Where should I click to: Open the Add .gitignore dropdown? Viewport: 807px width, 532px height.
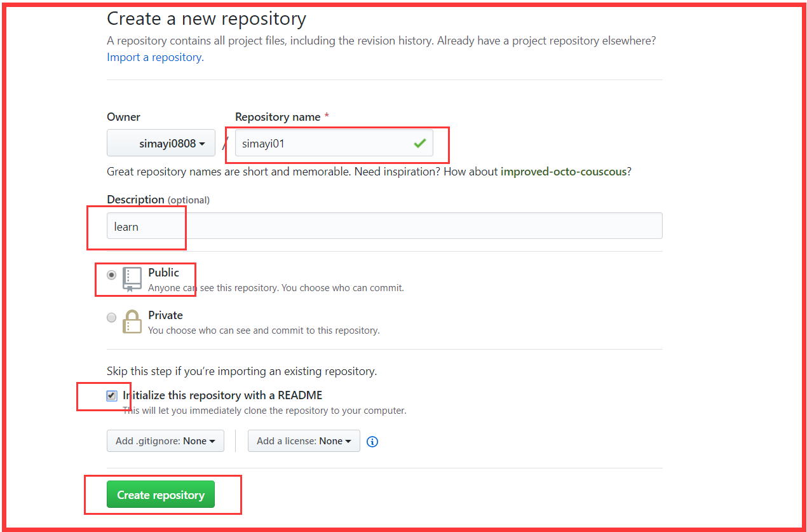165,440
